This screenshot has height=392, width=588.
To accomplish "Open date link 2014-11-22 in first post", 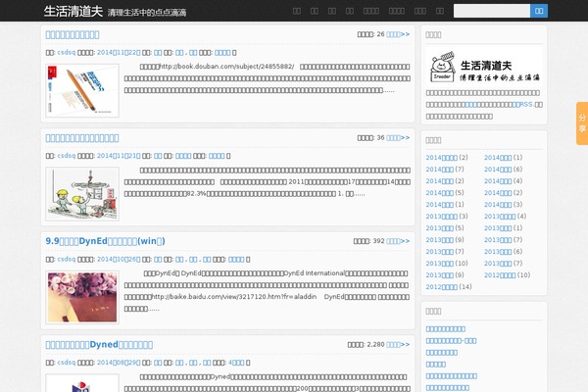I will pyautogui.click(x=119, y=53).
